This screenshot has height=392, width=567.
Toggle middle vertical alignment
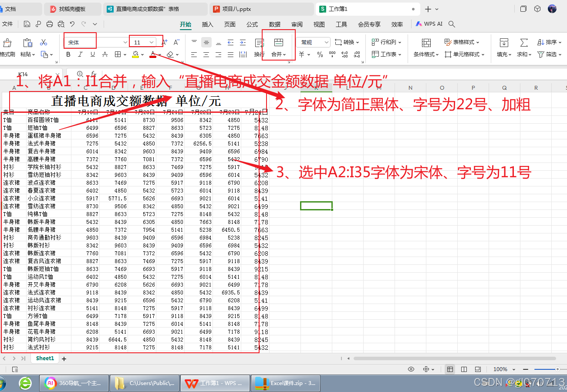tap(206, 42)
